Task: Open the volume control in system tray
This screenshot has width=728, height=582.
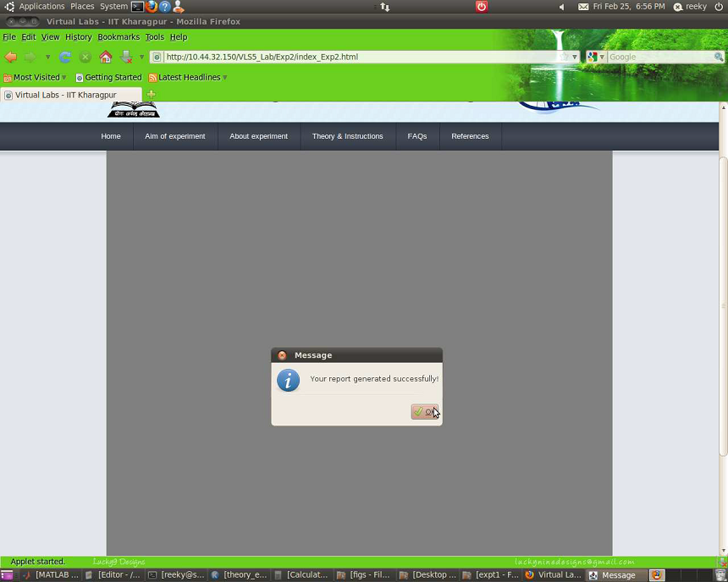Action: (561, 7)
